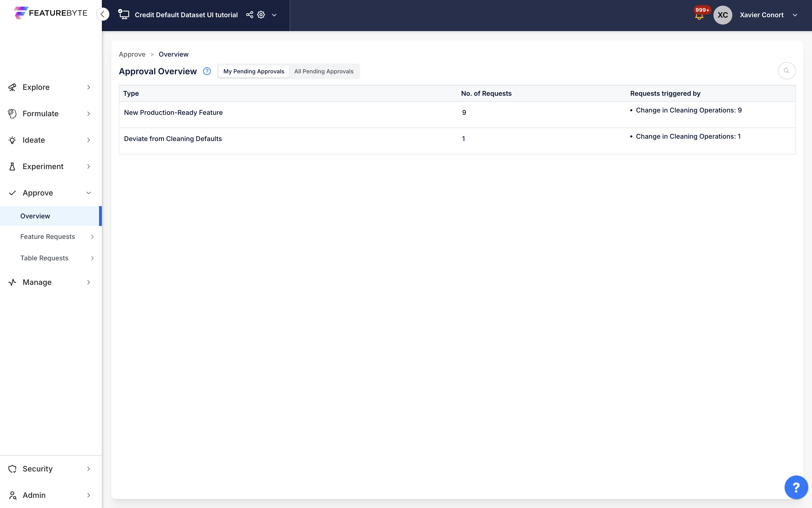
Task: Open the notifications bell with 999+ badge
Action: pyautogui.click(x=699, y=16)
